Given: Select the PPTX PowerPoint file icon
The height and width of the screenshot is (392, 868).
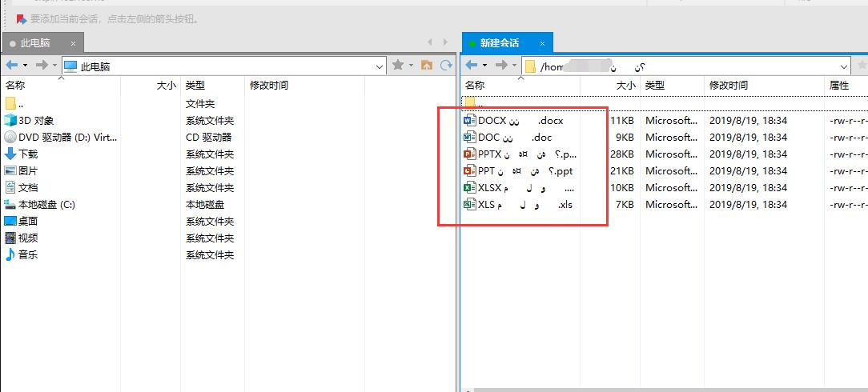Looking at the screenshot, I should pyautogui.click(x=469, y=154).
